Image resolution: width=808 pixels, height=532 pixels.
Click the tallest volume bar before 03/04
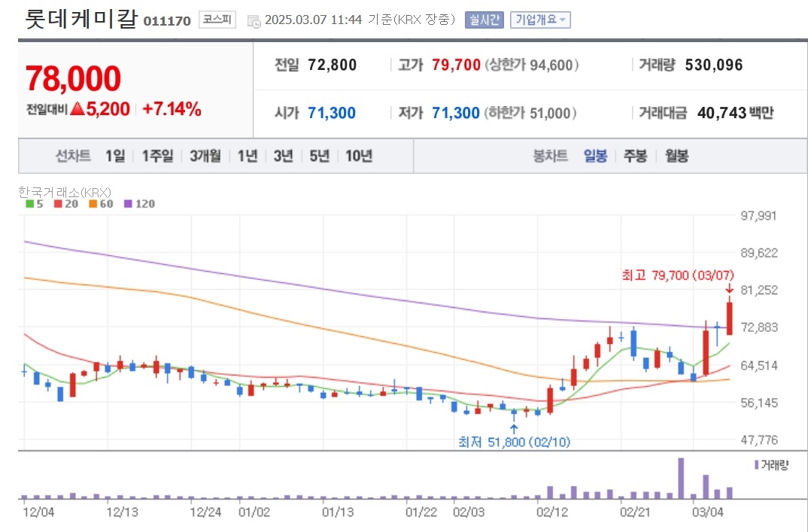(x=681, y=479)
